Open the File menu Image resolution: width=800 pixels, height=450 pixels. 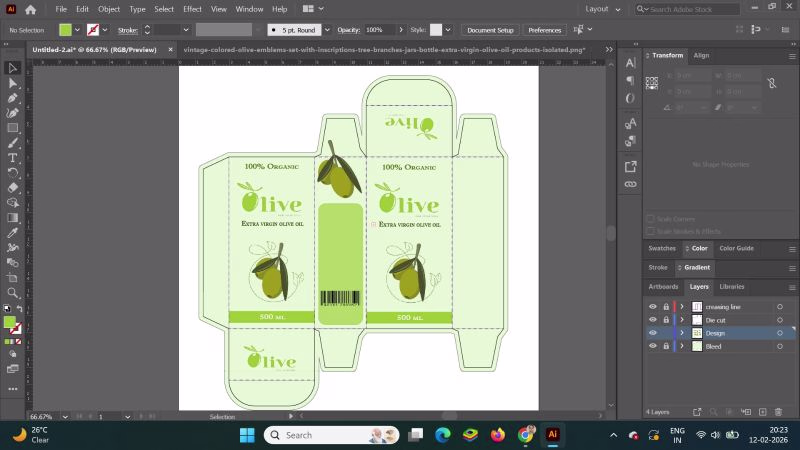point(61,9)
